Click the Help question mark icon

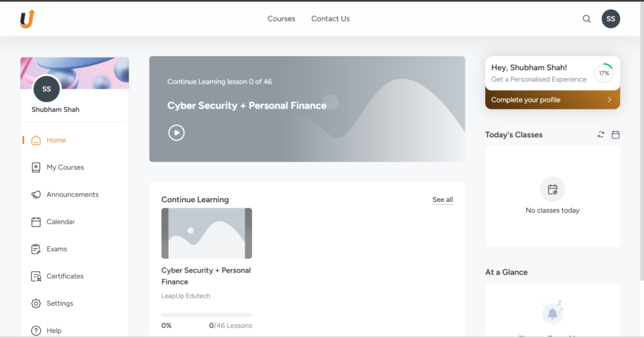coord(36,330)
